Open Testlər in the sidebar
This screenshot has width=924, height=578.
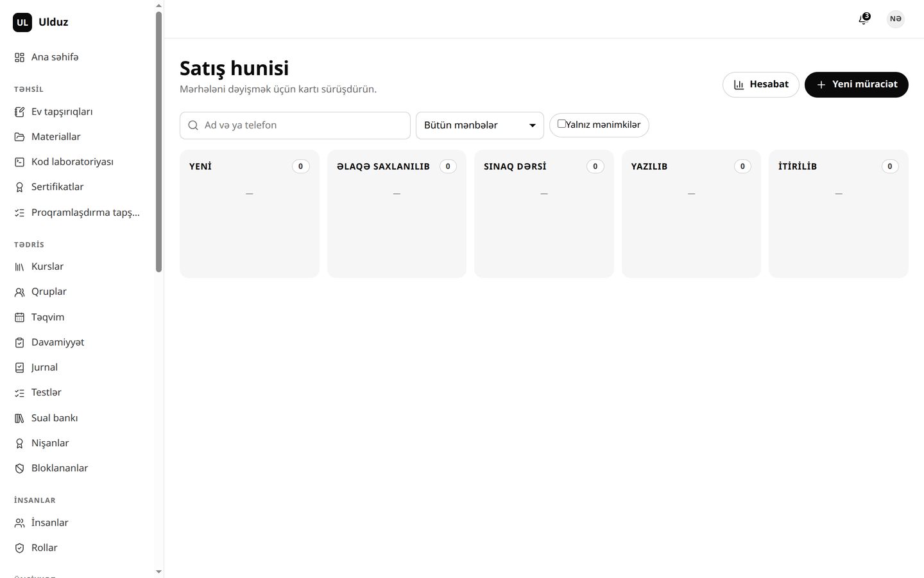tap(76, 392)
